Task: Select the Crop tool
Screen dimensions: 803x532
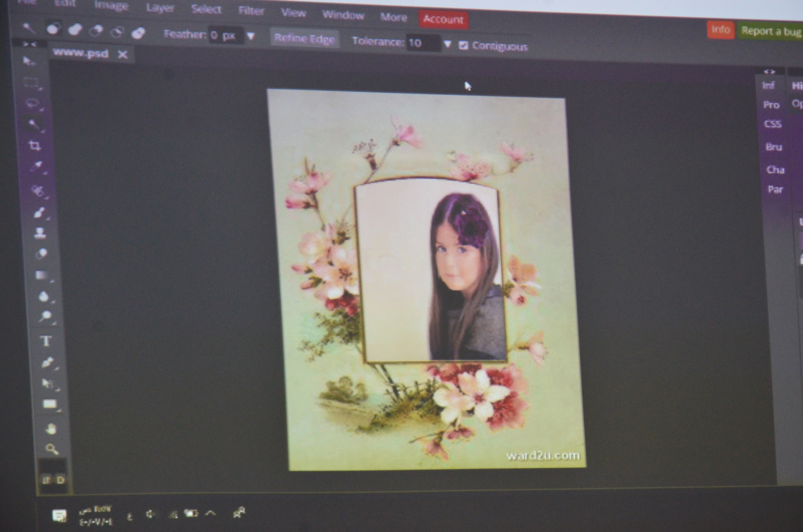Action: [x=35, y=145]
